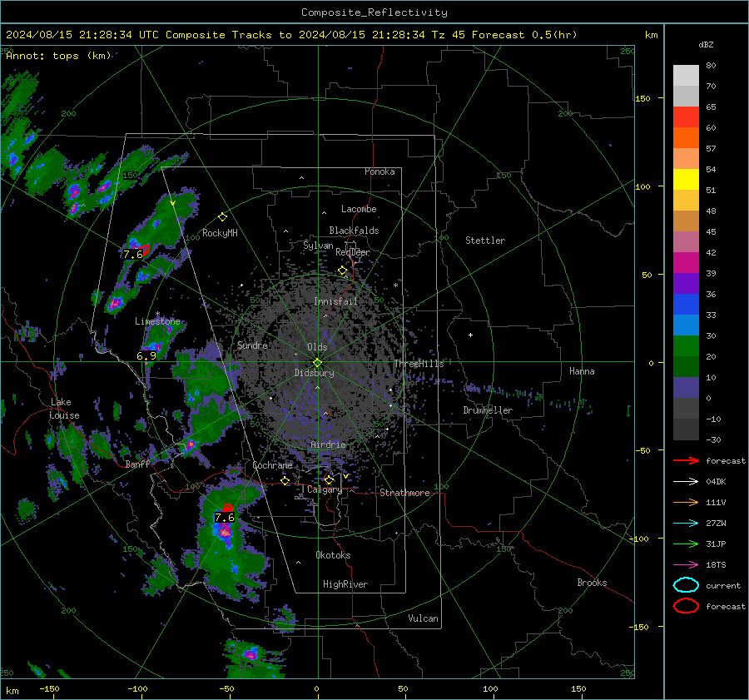Click the Innisfail city label

click(336, 301)
